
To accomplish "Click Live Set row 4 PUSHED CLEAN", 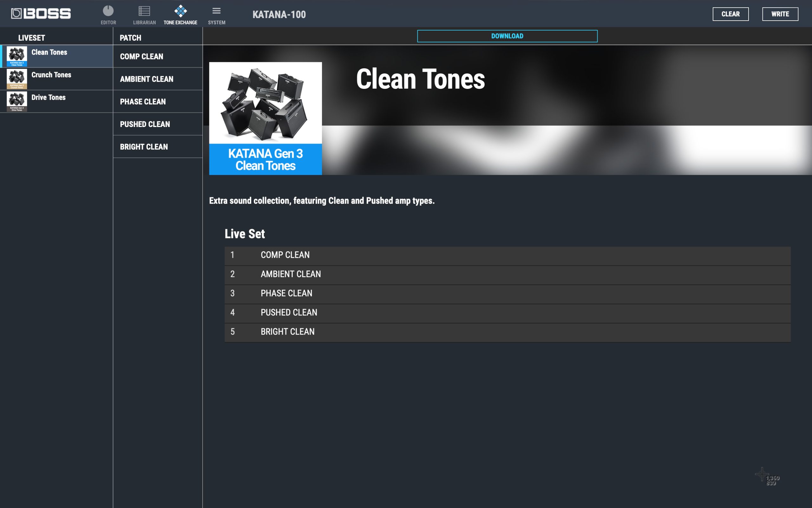I will (x=507, y=313).
